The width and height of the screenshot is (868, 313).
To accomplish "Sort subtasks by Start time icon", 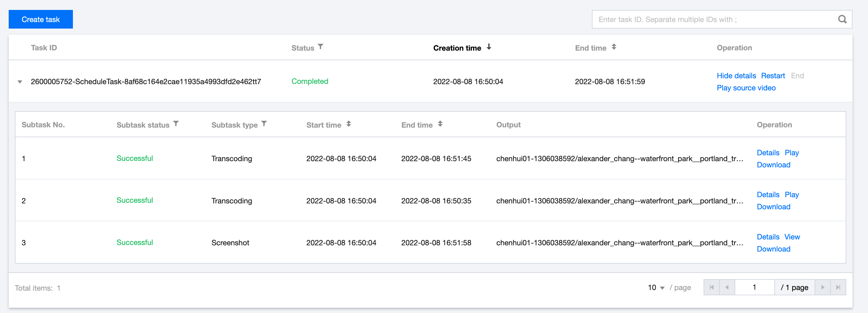I will pyautogui.click(x=349, y=124).
